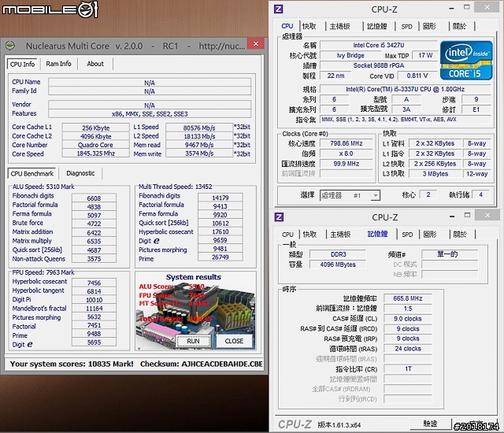Image resolution: width=504 pixels, height=433 pixels.
Task: Open the CPU tab in bottom CPU-Z window
Action: click(287, 234)
